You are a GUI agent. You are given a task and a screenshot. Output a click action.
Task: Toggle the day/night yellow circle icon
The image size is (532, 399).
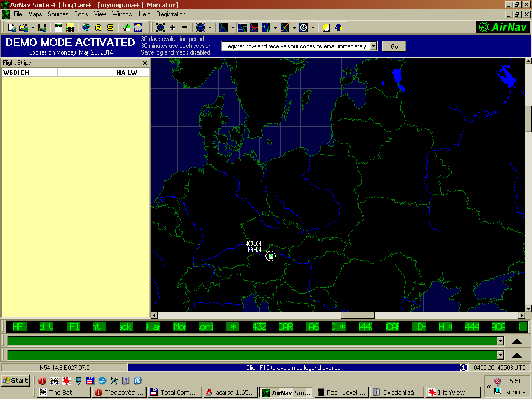click(326, 28)
